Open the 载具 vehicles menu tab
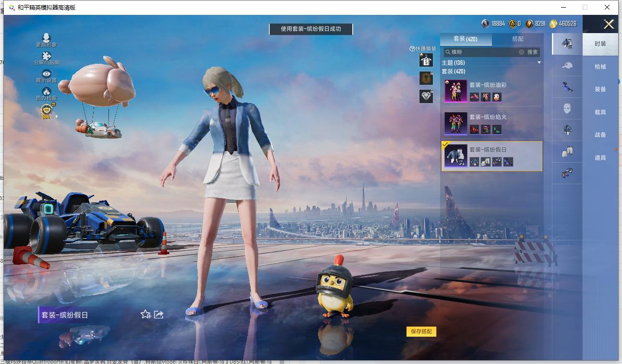 click(x=600, y=112)
